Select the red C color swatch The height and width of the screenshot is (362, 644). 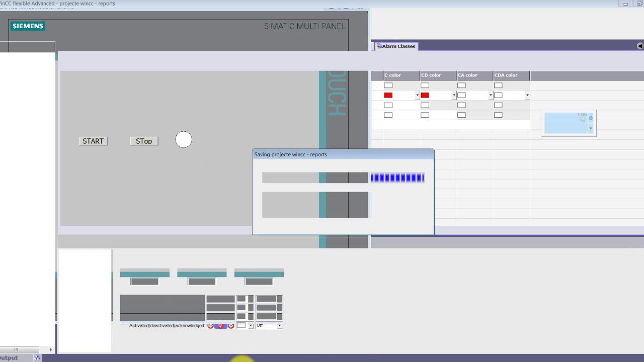[388, 95]
